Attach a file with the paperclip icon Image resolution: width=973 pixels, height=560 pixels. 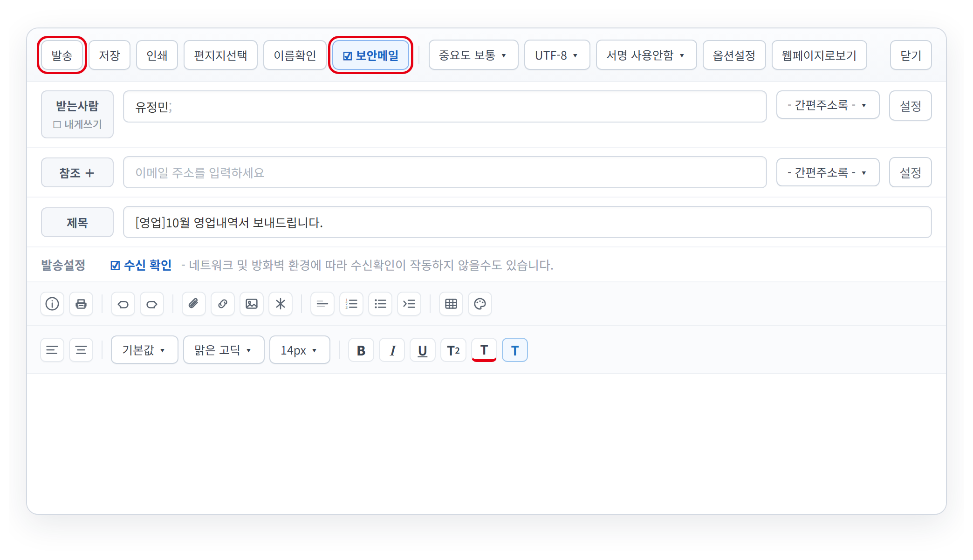tap(194, 304)
